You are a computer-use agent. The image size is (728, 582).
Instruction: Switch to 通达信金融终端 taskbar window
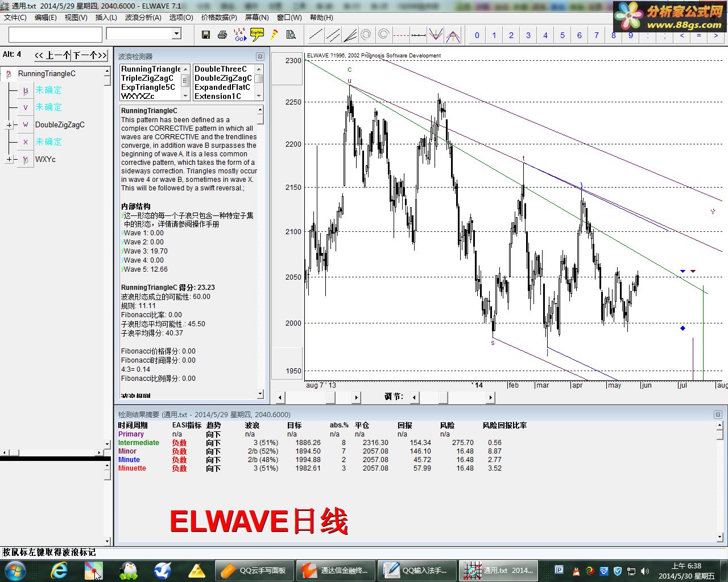click(335, 570)
